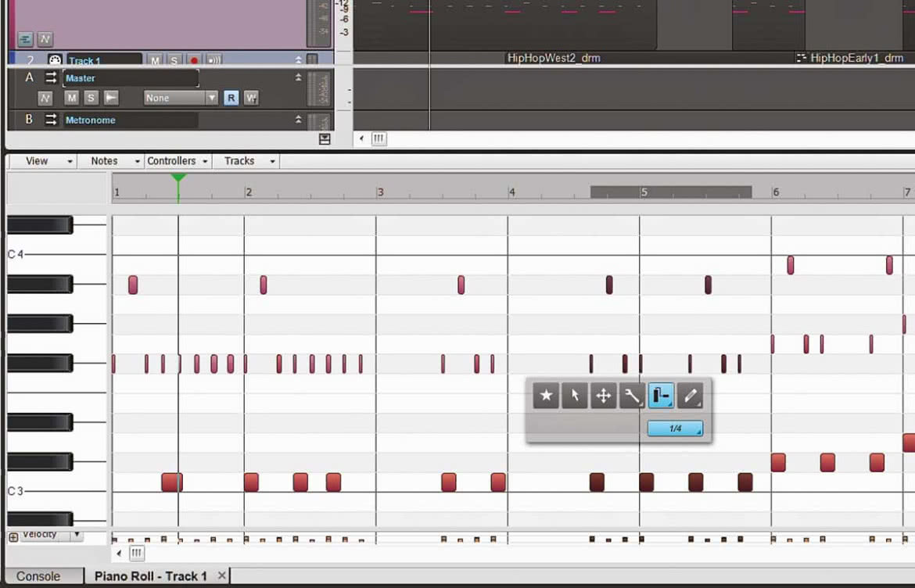Select the highlighted Draw tool
Image resolution: width=915 pixels, height=588 pixels.
point(661,396)
